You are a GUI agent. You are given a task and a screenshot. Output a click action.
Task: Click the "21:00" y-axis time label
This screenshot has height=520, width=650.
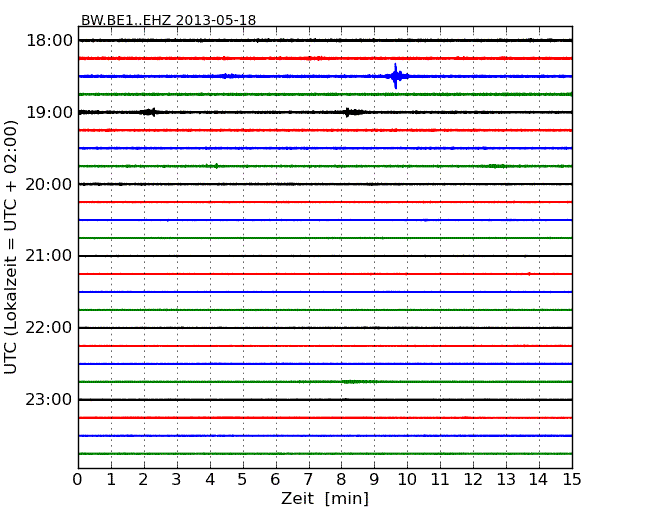pyautogui.click(x=49, y=256)
